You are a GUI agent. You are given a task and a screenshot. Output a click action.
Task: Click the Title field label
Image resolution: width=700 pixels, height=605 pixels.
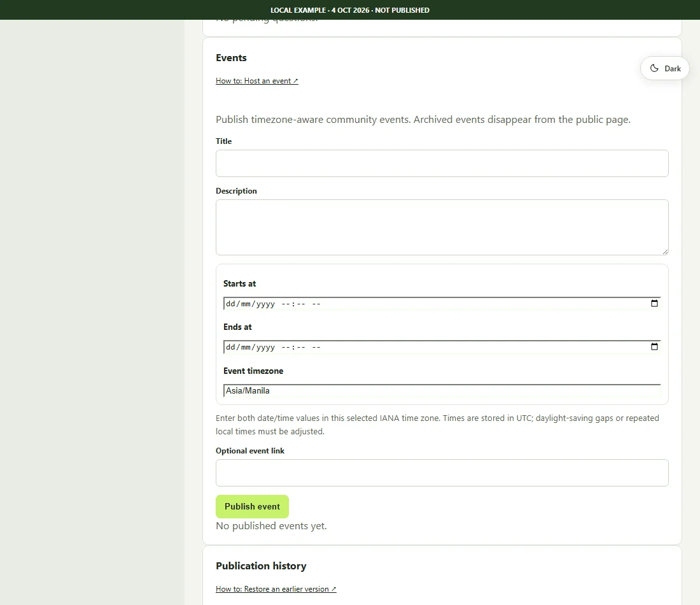click(x=223, y=141)
